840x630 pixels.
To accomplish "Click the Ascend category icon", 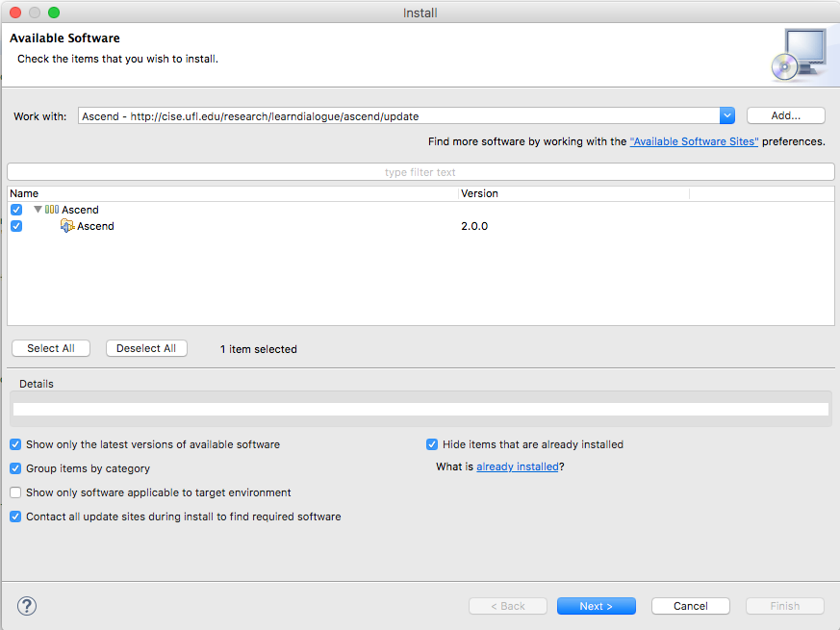I will (52, 210).
